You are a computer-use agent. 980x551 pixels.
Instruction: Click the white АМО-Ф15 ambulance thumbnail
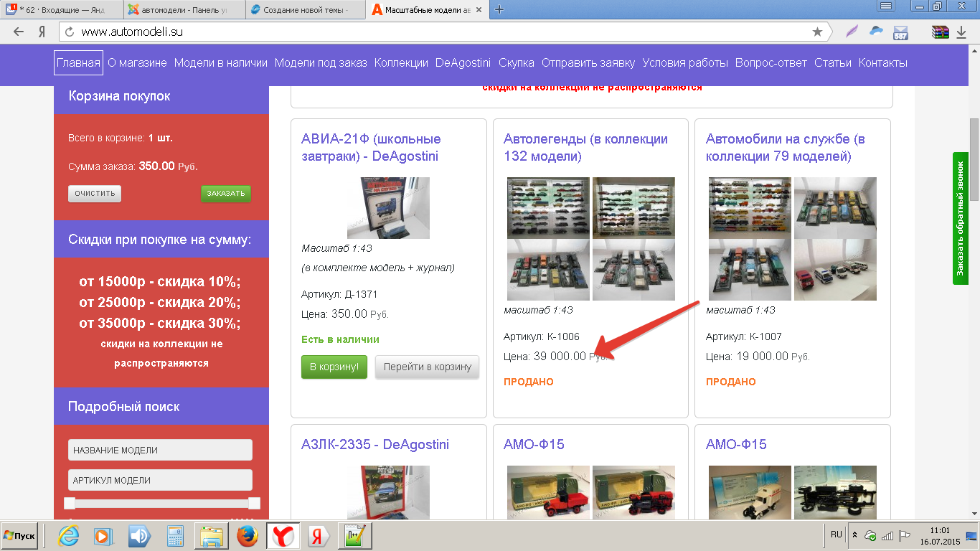[750, 492]
